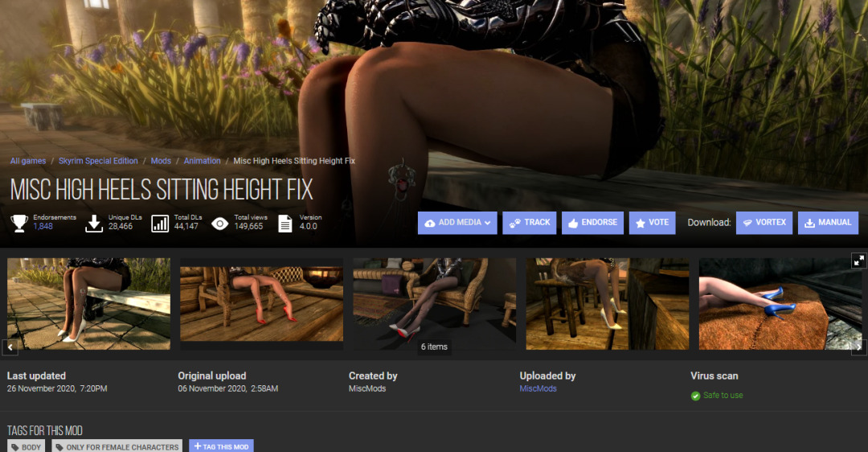Open the All games breadcrumb link
This screenshot has height=452, width=868.
[28, 161]
